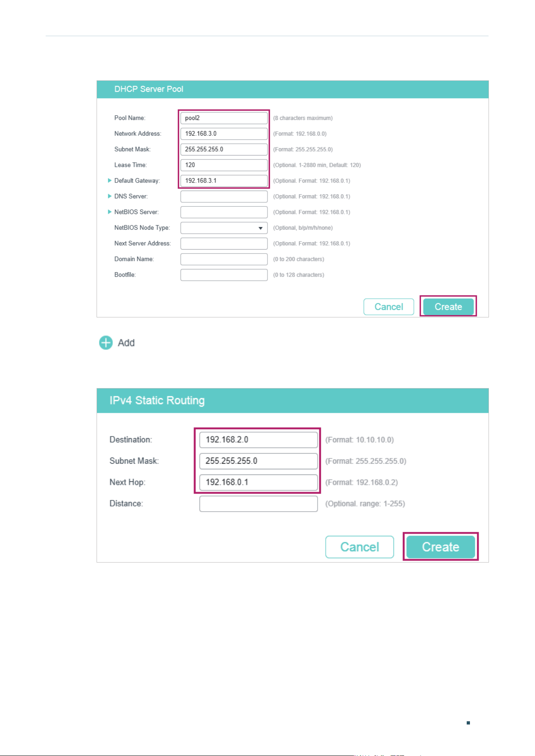
Task: Select the Destination field in Static Routing
Action: 259,440
